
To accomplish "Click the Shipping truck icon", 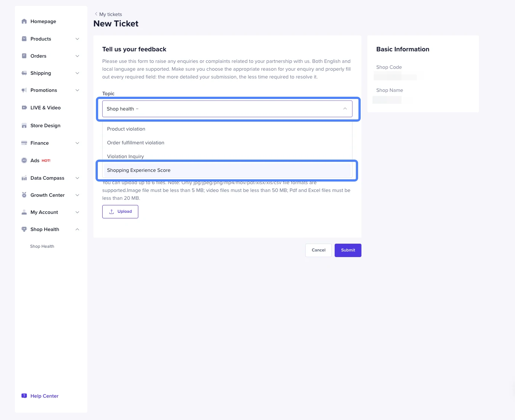I will [x=24, y=73].
